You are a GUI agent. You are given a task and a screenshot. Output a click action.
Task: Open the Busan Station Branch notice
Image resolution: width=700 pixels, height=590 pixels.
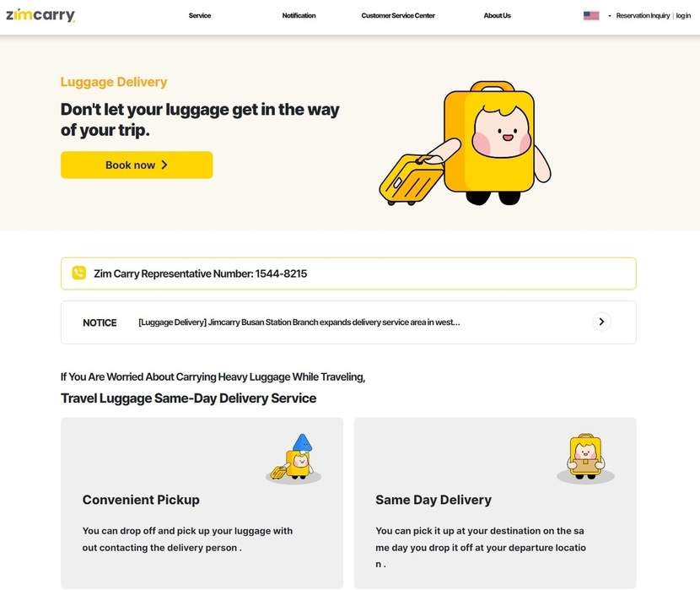[299, 322]
